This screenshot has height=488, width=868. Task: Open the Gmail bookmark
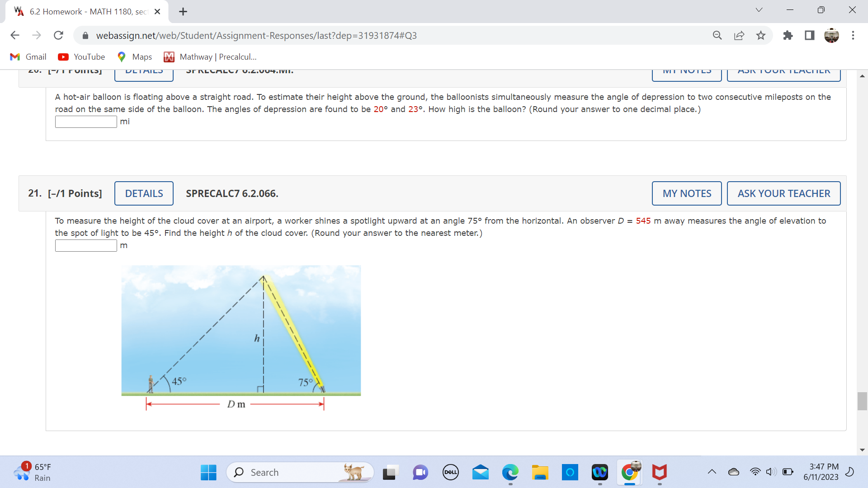coord(28,56)
